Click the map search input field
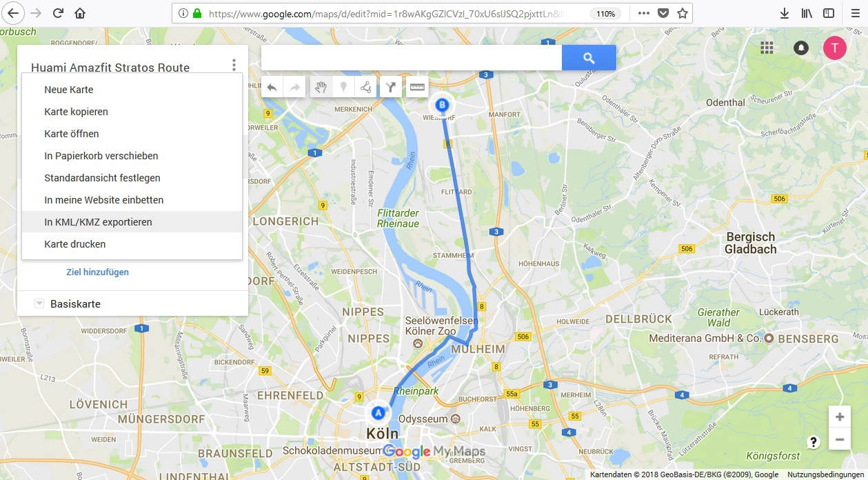Viewport: 868px width, 480px height. coord(412,58)
